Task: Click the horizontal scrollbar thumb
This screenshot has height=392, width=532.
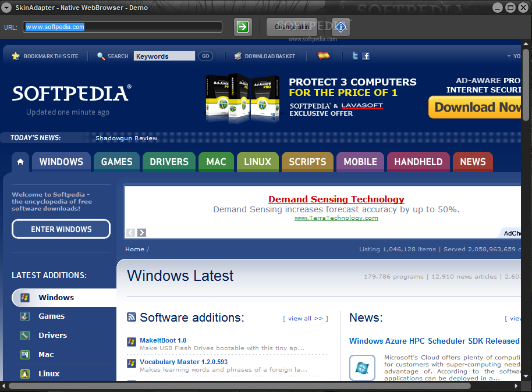Action: [x=239, y=386]
